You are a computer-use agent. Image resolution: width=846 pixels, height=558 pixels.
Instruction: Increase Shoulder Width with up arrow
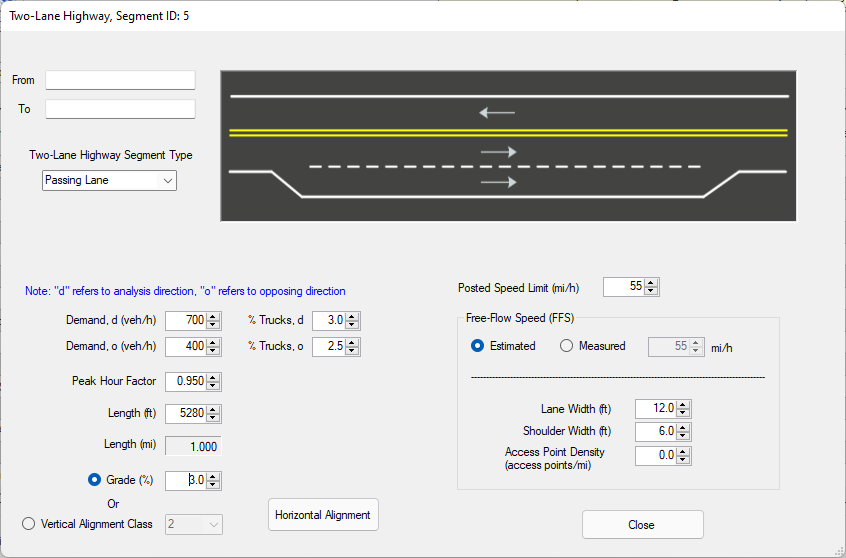pos(683,428)
